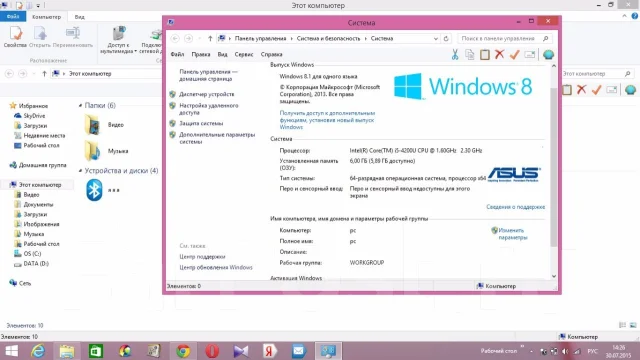The height and width of the screenshot is (360, 640).
Task: Click Доступ к мультимедиа ribbon button
Action: [x=118, y=40]
